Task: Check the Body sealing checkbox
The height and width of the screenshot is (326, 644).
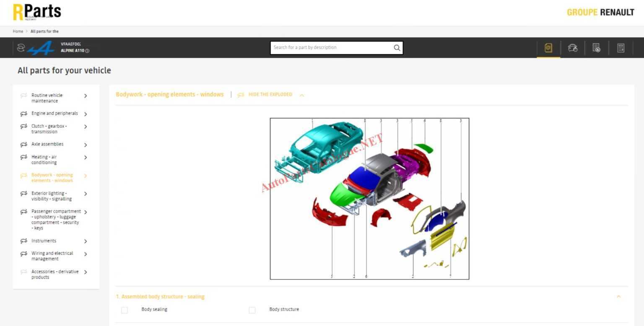Action: pyautogui.click(x=125, y=310)
